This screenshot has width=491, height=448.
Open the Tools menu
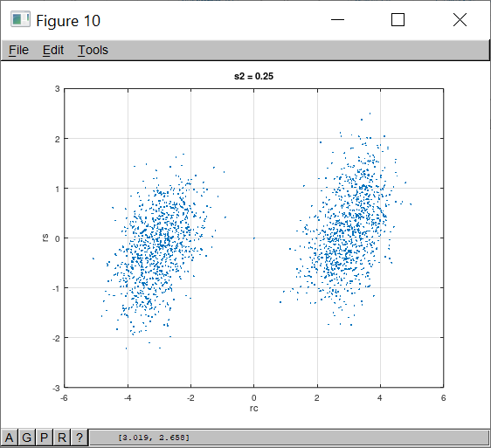click(93, 50)
